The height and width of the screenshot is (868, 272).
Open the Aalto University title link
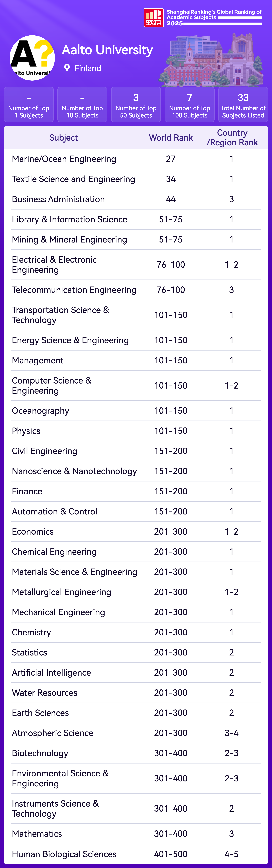(x=107, y=50)
